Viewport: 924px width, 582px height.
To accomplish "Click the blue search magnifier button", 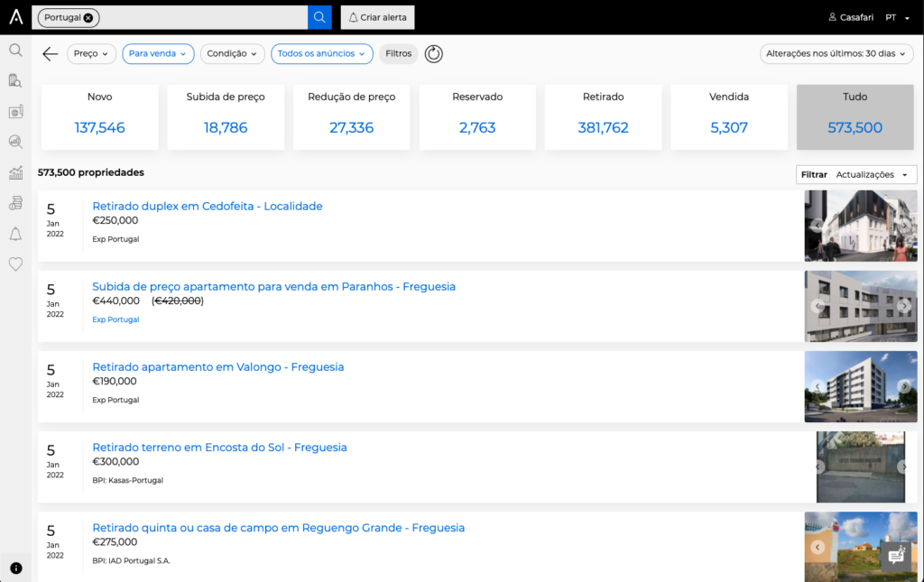I will click(x=319, y=17).
